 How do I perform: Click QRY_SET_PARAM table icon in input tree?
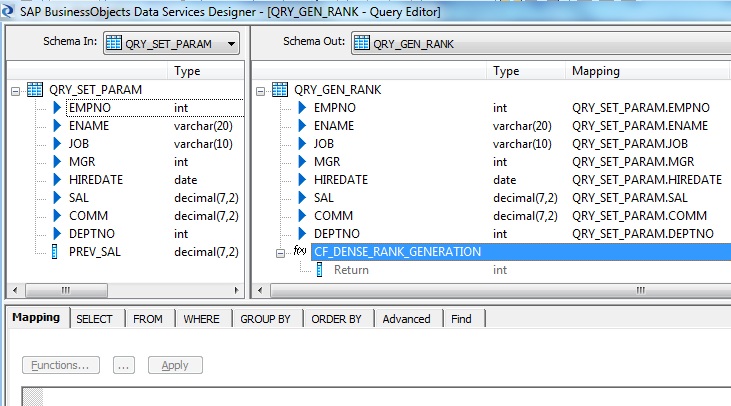pyautogui.click(x=35, y=89)
